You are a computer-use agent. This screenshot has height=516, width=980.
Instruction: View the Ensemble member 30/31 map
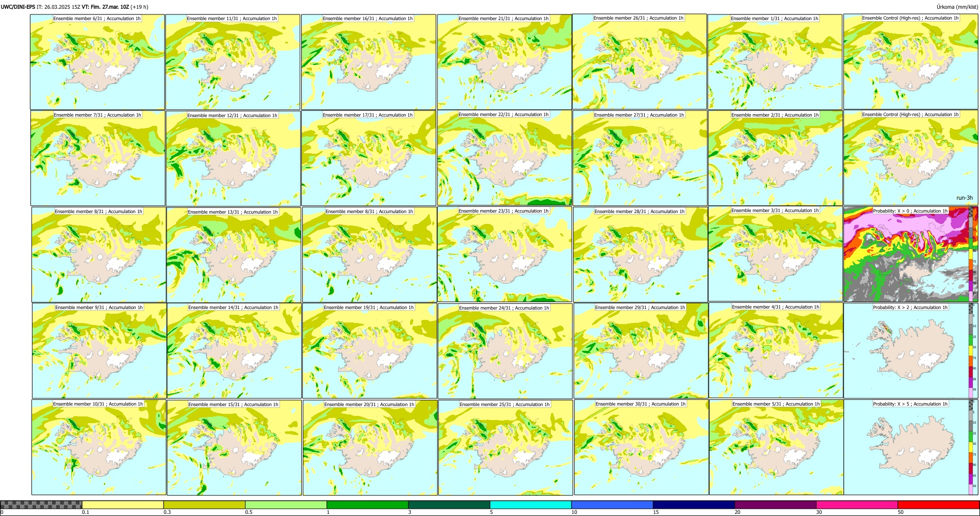(x=641, y=447)
